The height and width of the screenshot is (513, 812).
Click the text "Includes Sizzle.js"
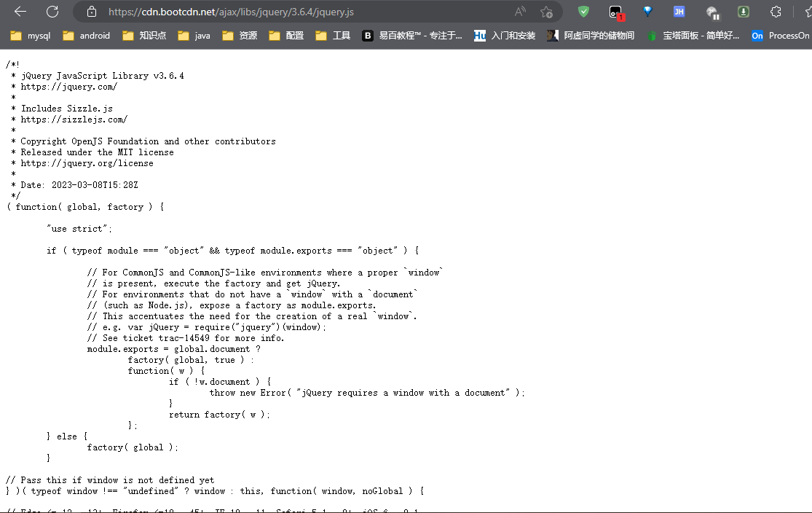pyautogui.click(x=67, y=109)
